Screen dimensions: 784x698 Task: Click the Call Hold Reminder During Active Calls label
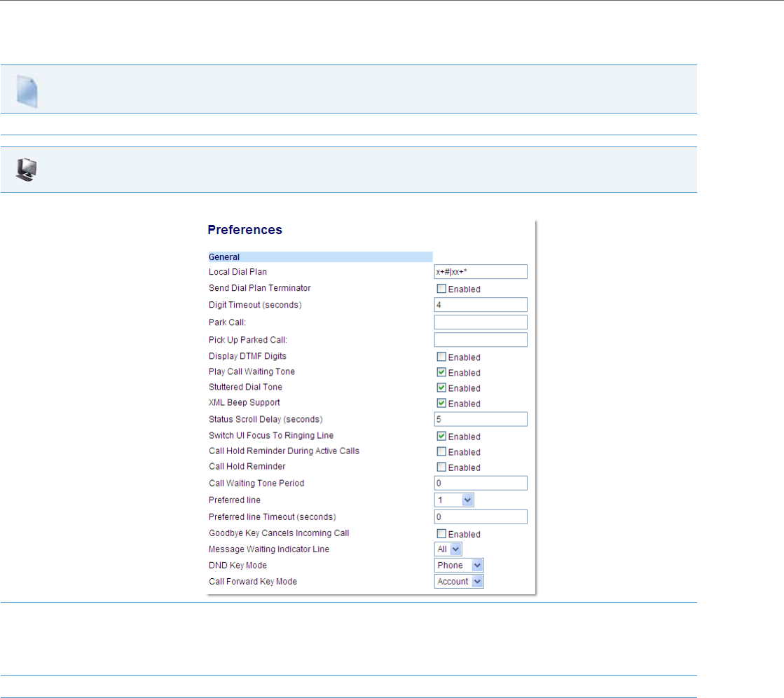284,451
